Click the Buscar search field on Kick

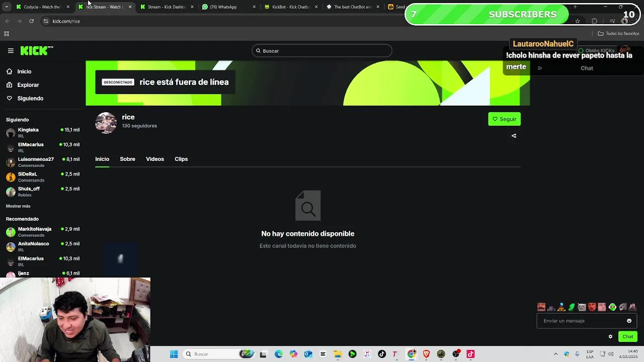(x=321, y=51)
